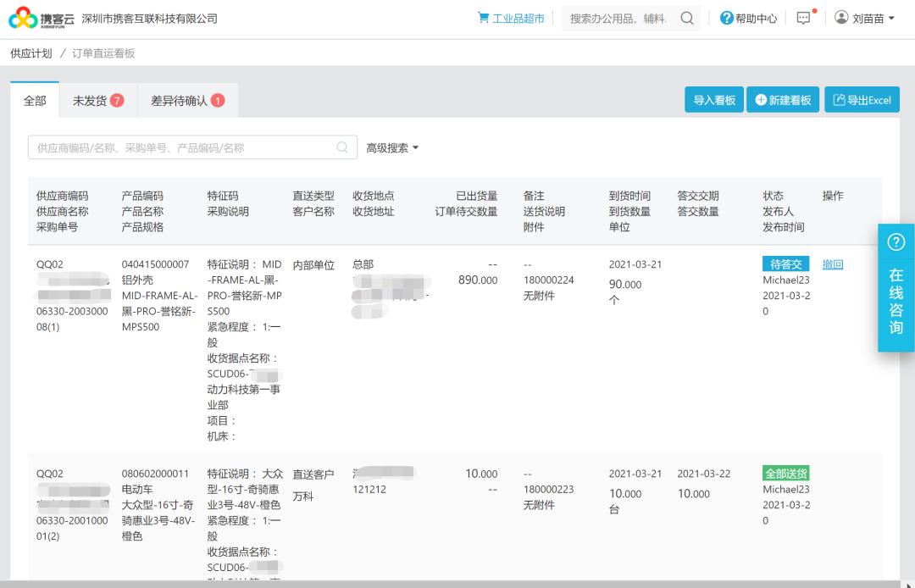The image size is (915, 588).
Task: Click the shopping cart icon beside 工业品超市
Action: click(x=483, y=17)
